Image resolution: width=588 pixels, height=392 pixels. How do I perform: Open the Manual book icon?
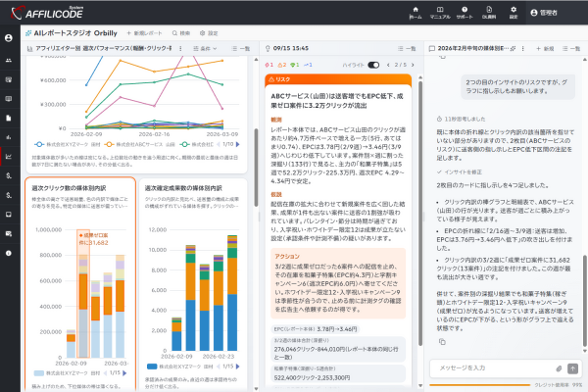[440, 13]
